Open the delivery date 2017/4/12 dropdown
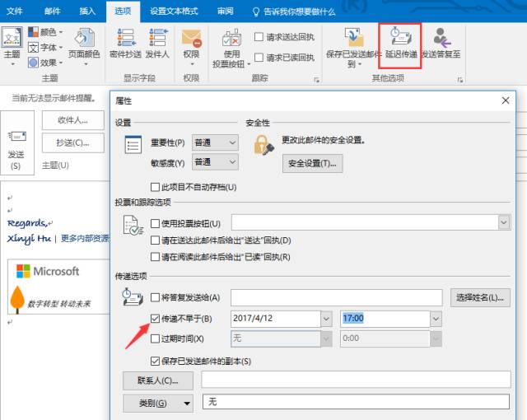 (326, 319)
